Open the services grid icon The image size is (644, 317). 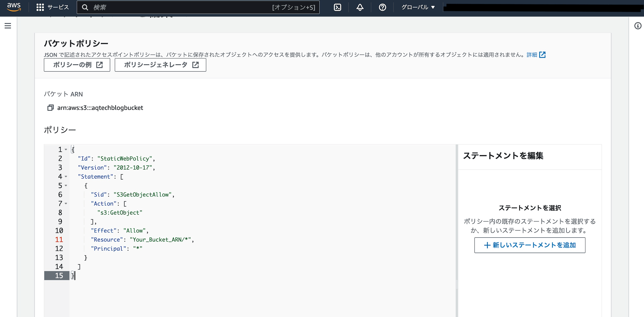pyautogui.click(x=40, y=7)
